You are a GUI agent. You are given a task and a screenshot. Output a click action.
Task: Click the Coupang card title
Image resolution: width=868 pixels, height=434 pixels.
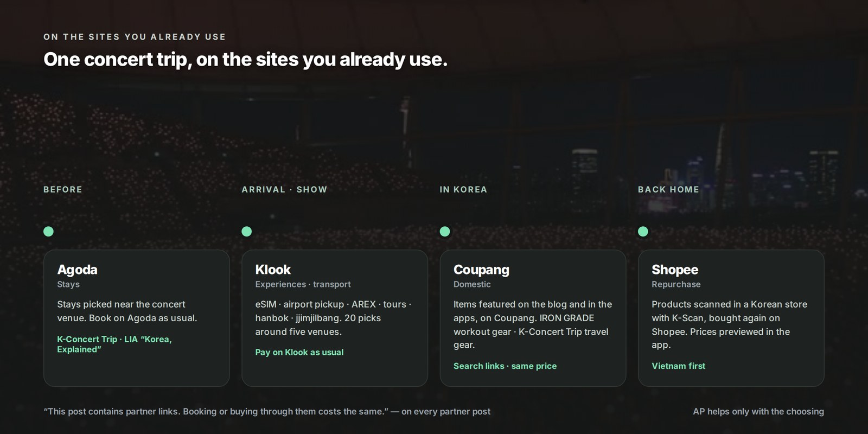[481, 270]
